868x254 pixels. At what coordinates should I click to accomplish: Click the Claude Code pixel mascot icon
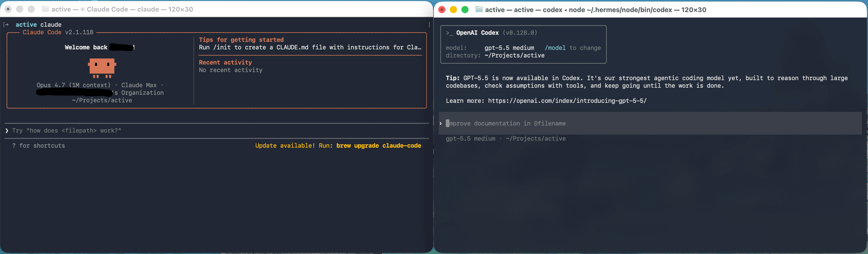(102, 68)
